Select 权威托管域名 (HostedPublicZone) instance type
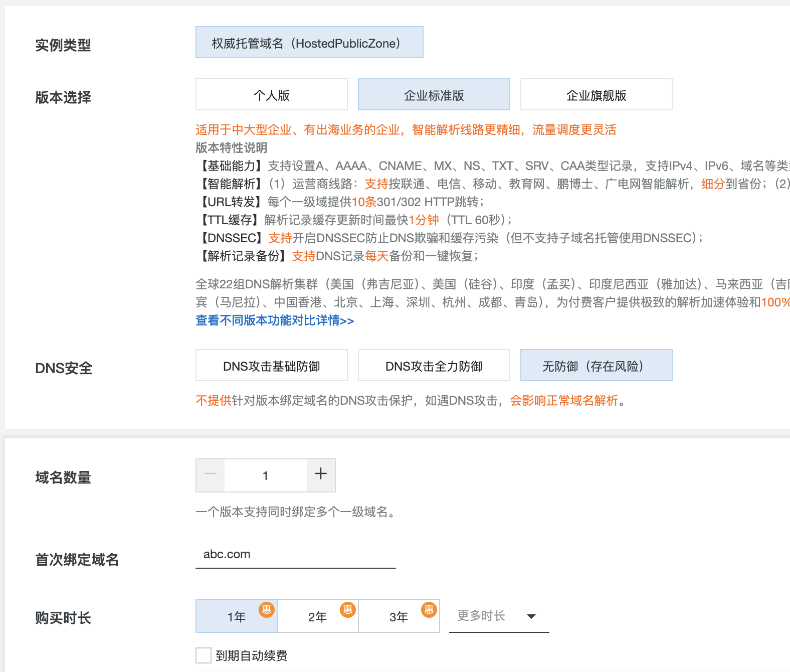Image resolution: width=790 pixels, height=672 pixels. pos(309,42)
